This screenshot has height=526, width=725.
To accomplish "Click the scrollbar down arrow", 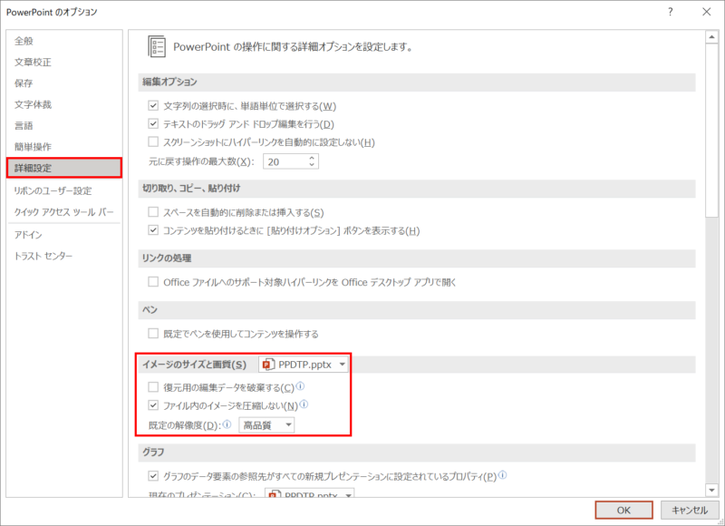I will coord(712,490).
